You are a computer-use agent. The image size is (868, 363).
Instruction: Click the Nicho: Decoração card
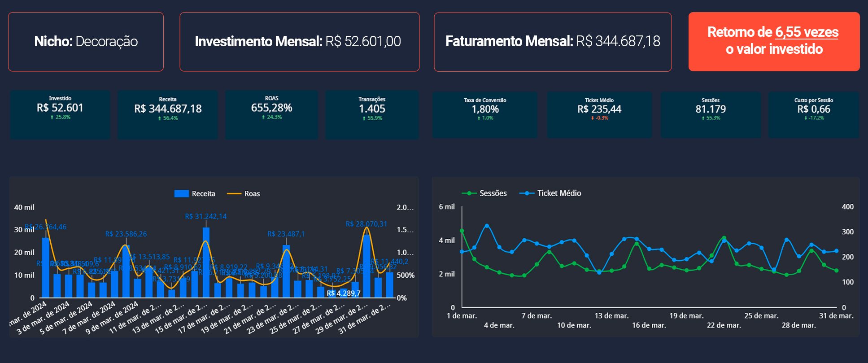tap(86, 42)
